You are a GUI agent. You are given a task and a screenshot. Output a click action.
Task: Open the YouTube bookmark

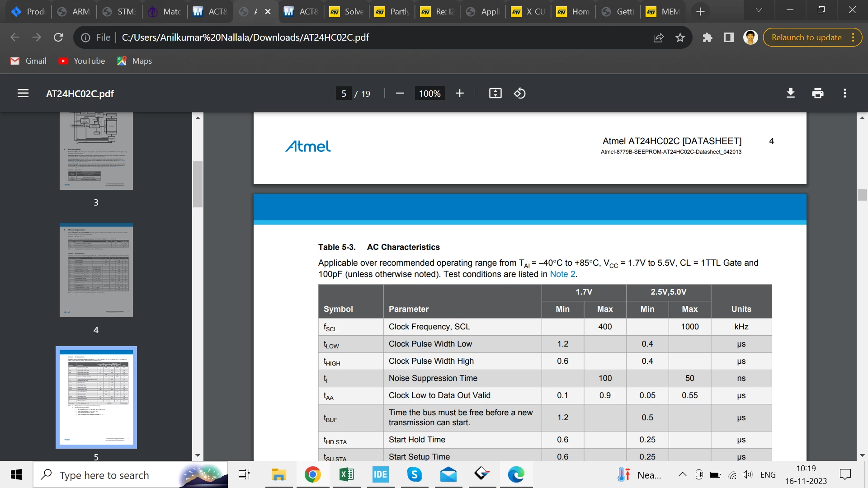82,61
